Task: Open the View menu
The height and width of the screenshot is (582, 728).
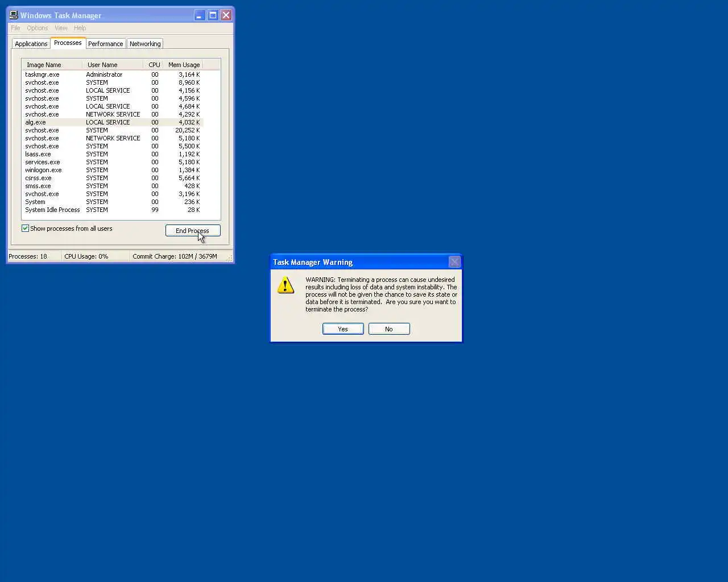Action: pyautogui.click(x=61, y=28)
